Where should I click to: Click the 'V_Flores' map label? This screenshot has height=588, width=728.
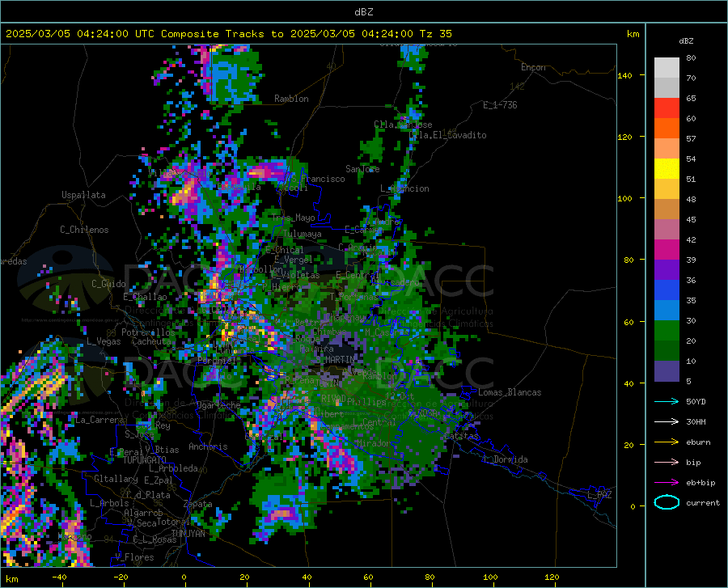click(x=134, y=557)
